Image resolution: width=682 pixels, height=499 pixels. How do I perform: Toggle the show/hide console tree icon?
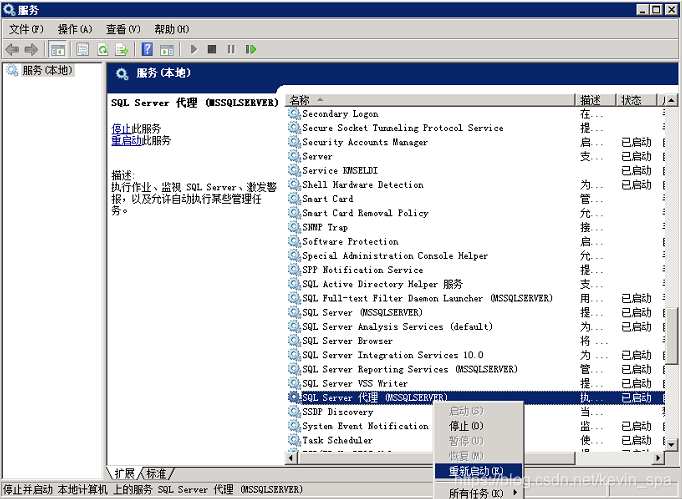click(x=57, y=50)
